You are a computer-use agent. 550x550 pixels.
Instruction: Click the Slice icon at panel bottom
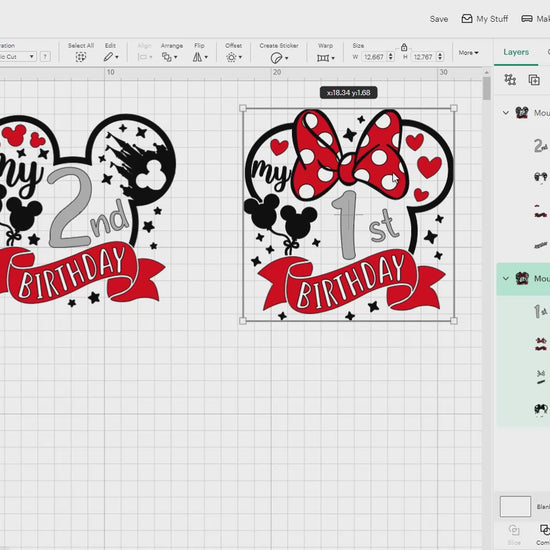tap(514, 530)
